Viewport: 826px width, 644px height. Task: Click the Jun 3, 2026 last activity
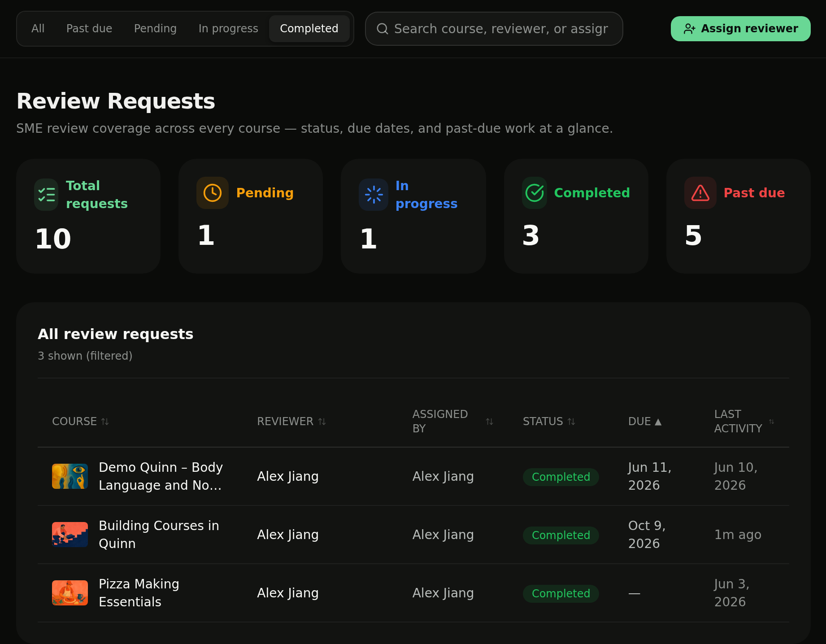pyautogui.click(x=732, y=593)
